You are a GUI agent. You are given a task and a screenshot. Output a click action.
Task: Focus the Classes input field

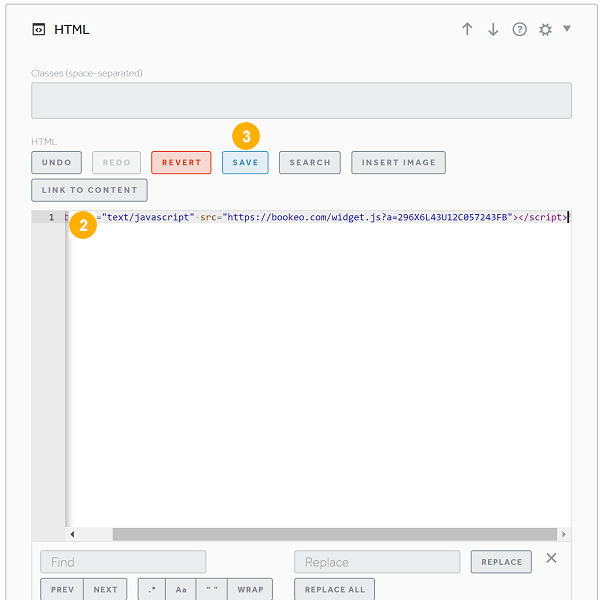coord(301,100)
